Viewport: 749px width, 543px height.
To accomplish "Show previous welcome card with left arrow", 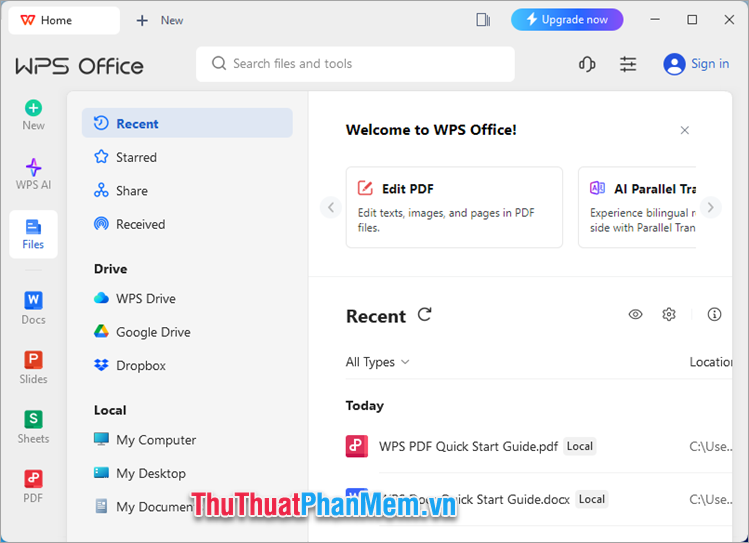I will pos(331,207).
